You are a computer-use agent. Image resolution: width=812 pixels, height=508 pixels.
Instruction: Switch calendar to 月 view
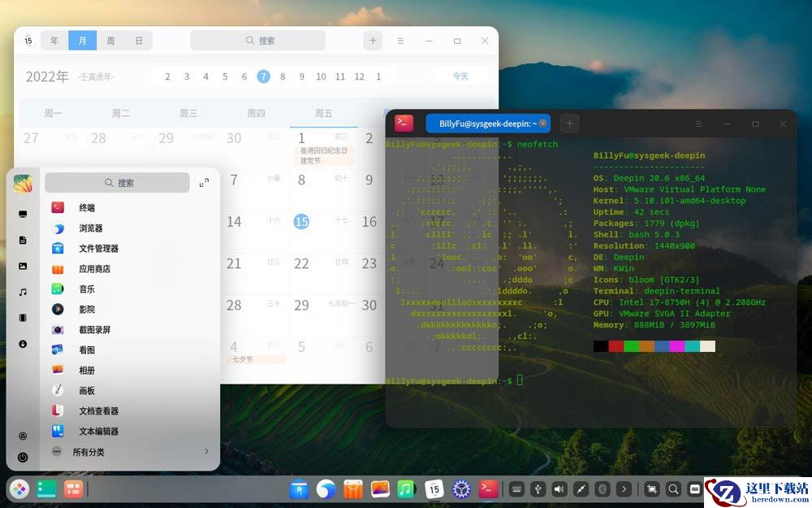[x=82, y=41]
